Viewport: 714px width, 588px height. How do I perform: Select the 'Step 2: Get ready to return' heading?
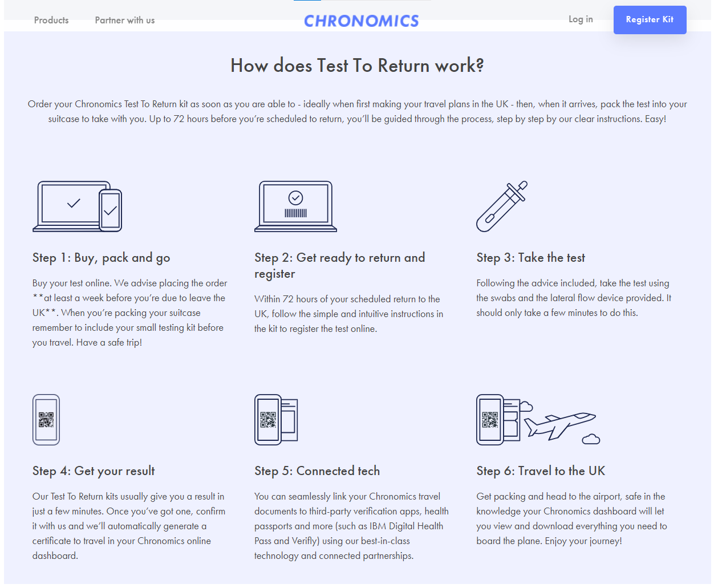339,265
